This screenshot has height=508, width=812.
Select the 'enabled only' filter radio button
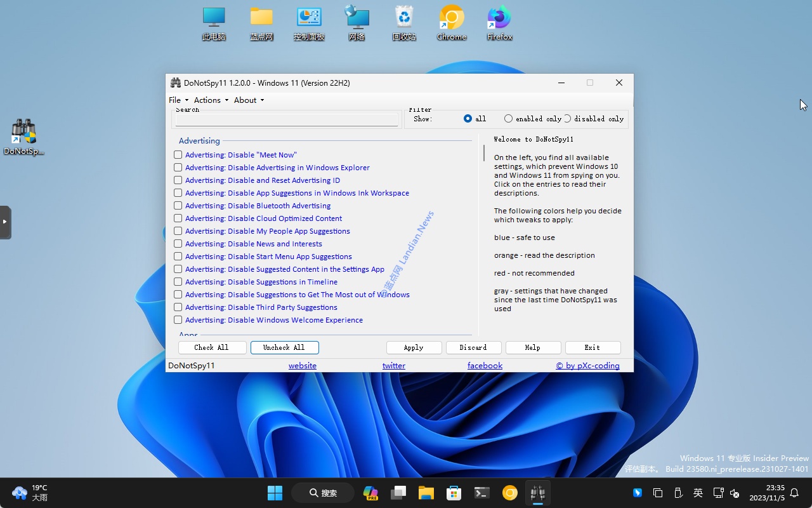coord(508,119)
